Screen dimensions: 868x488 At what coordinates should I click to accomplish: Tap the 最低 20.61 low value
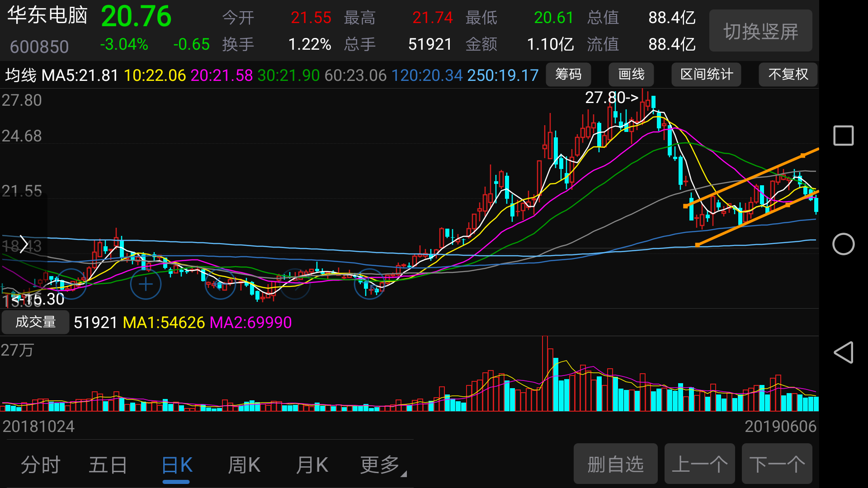click(553, 18)
